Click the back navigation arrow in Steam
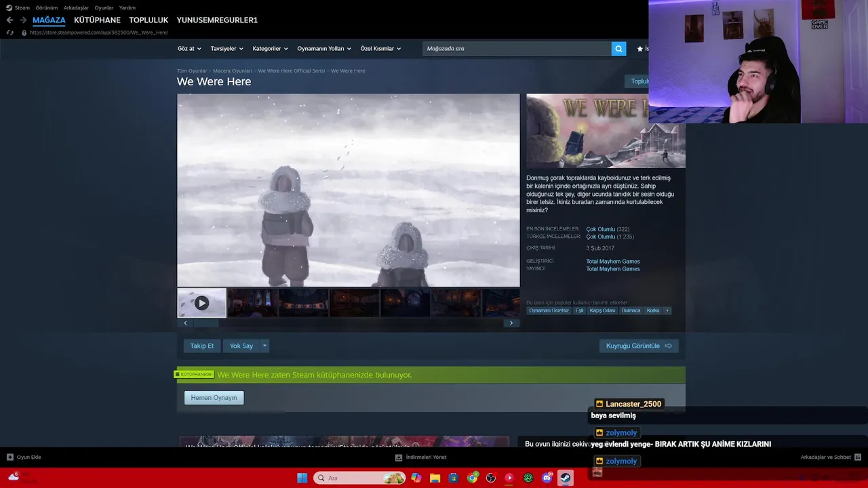Viewport: 868px width, 488px height. (x=9, y=20)
